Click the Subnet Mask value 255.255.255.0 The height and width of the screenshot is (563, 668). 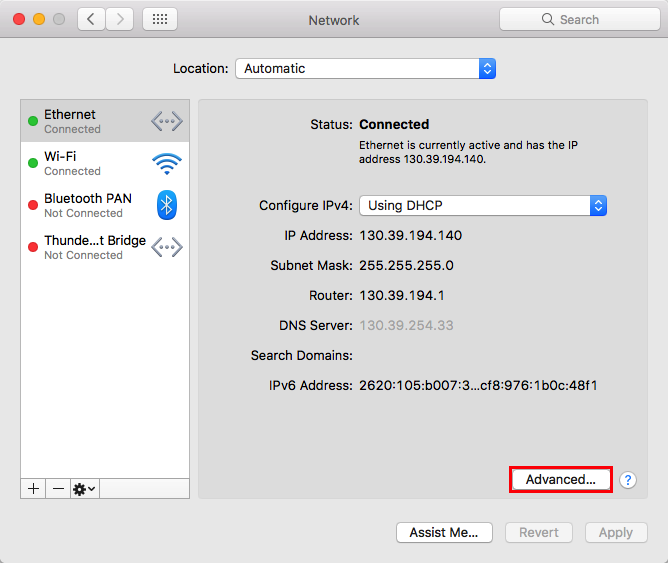[406, 265]
